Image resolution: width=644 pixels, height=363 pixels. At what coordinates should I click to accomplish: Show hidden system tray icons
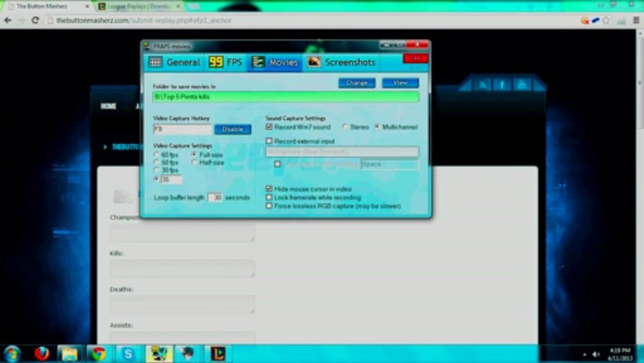[x=585, y=354]
